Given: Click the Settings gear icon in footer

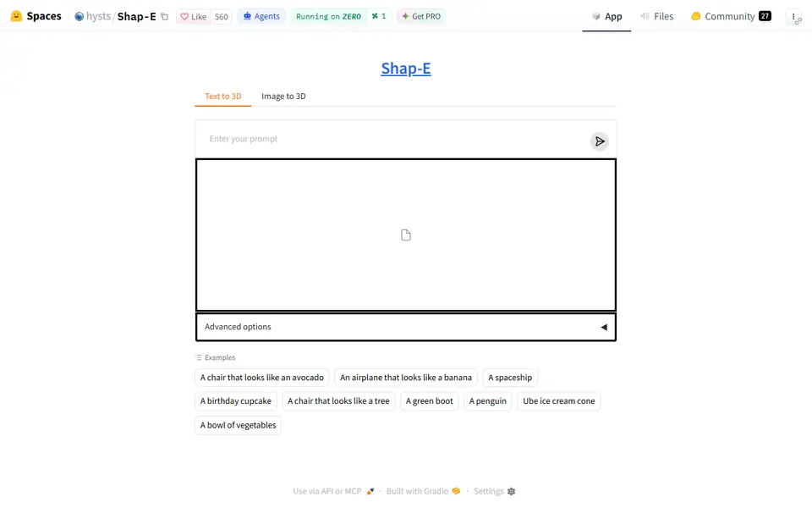Looking at the screenshot, I should pyautogui.click(x=511, y=491).
